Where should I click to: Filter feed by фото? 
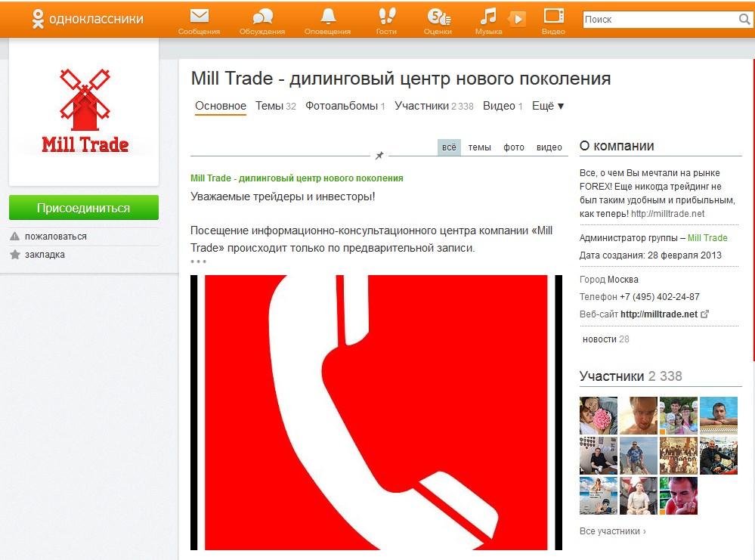click(x=514, y=147)
